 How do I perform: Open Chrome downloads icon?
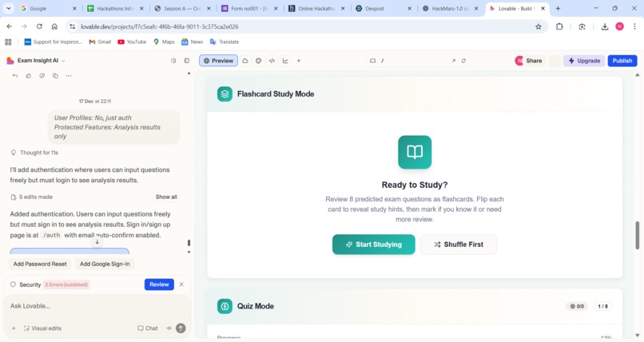point(605,26)
